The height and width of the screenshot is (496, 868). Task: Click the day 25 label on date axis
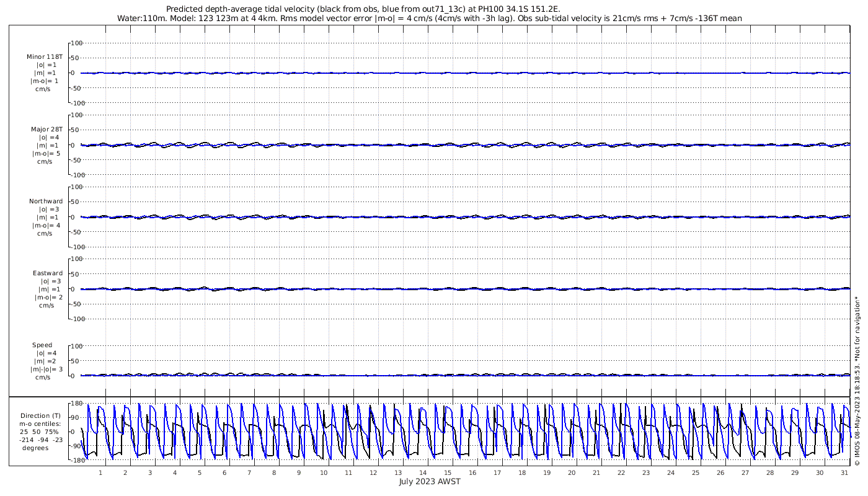pyautogui.click(x=696, y=472)
